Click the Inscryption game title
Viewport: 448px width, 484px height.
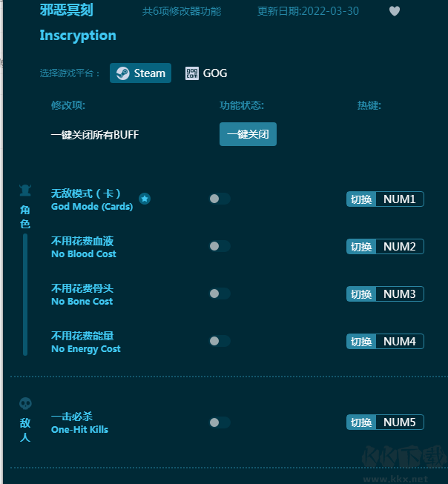(x=78, y=36)
